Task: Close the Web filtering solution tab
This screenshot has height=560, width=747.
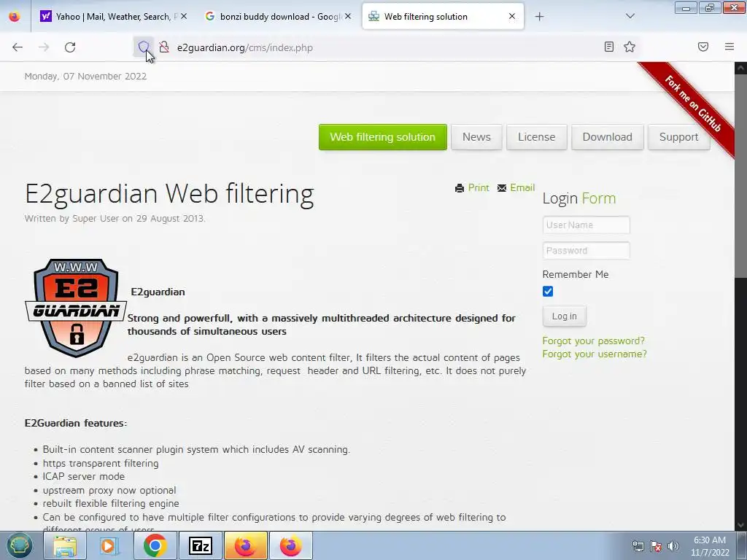Action: click(512, 16)
